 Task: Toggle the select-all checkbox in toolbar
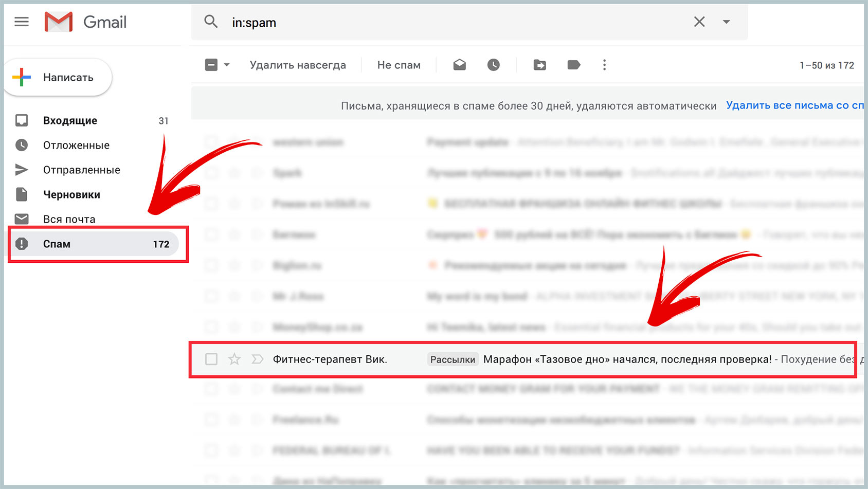[x=211, y=65]
